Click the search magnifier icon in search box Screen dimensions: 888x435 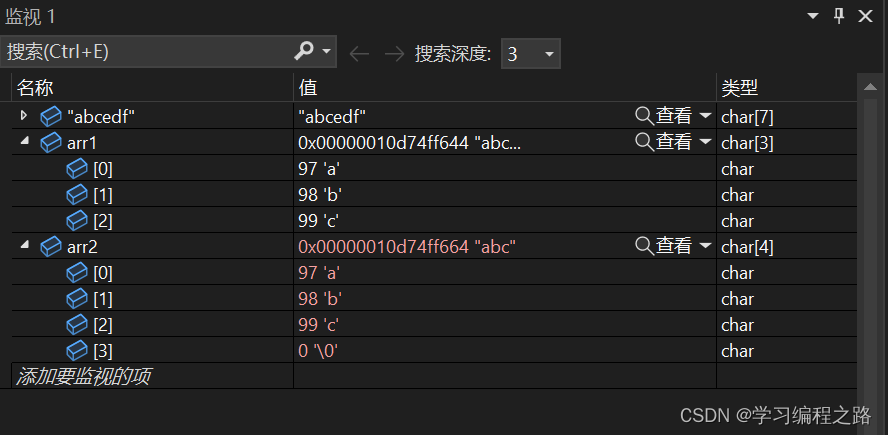coord(304,52)
